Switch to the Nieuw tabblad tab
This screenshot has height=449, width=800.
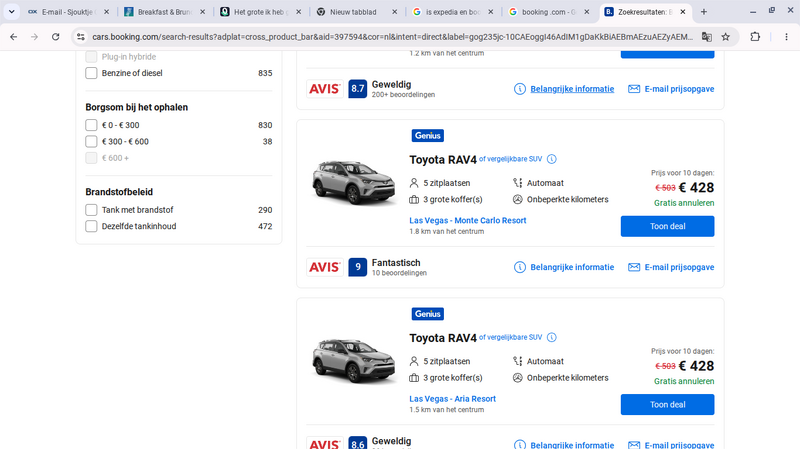coord(357,12)
